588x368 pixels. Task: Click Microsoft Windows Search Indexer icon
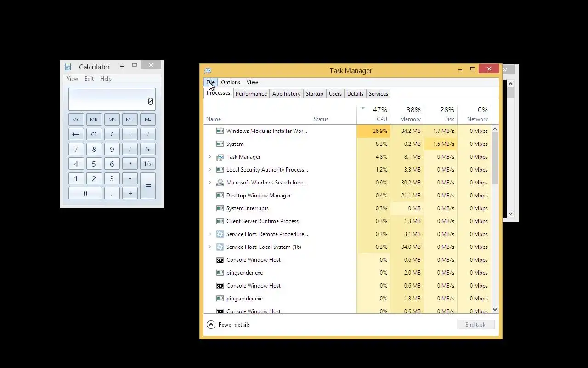(220, 183)
